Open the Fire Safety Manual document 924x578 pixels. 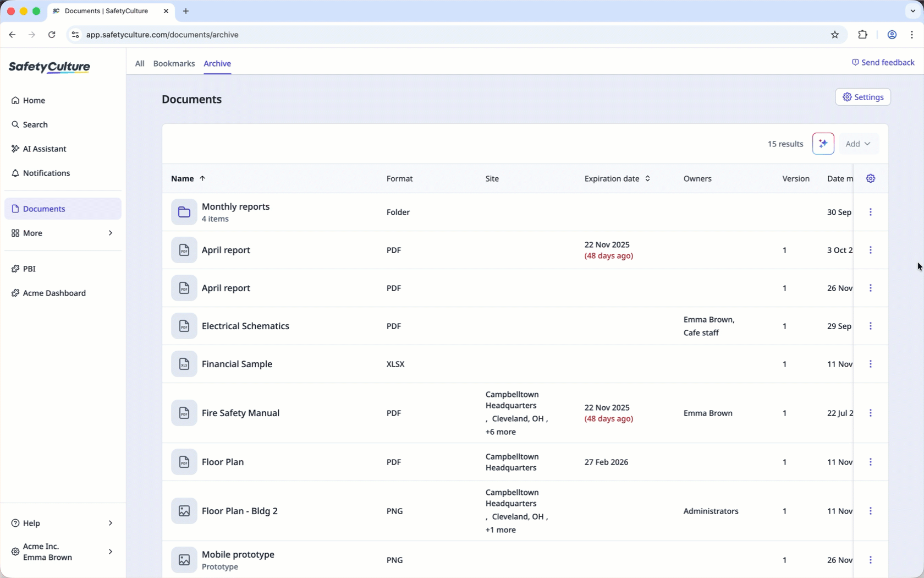pyautogui.click(x=240, y=413)
